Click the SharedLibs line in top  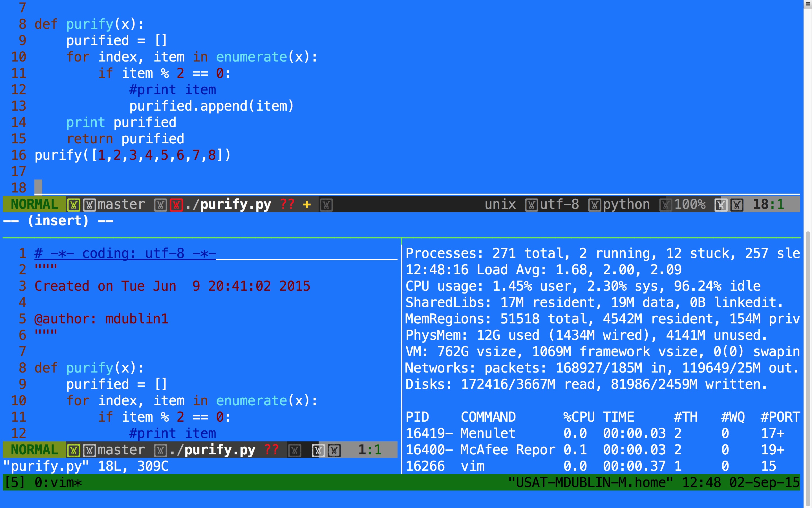595,303
